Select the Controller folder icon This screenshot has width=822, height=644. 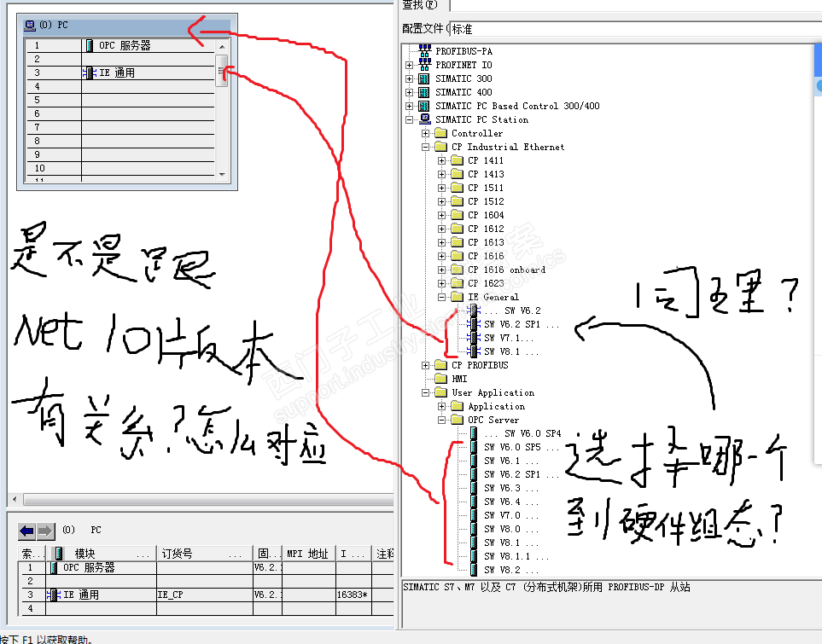point(441,133)
